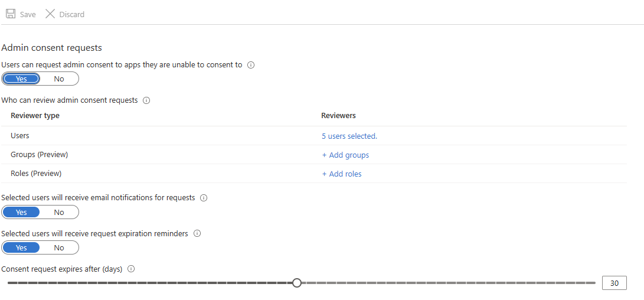Image resolution: width=644 pixels, height=300 pixels.
Task: Click the unfilled right part of the expiration days slider track
Action: (x=449, y=283)
